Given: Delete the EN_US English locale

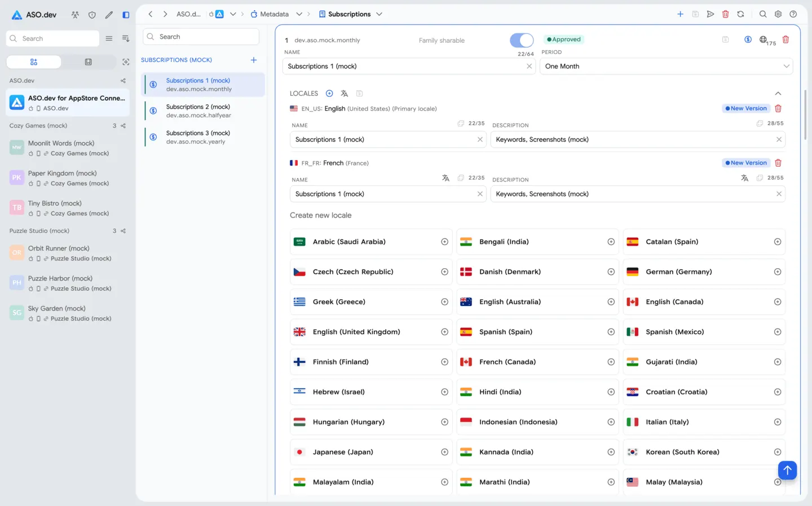Looking at the screenshot, I should click(778, 108).
